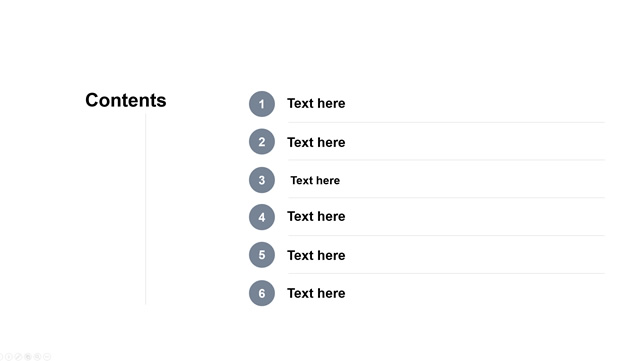The width and height of the screenshot is (635, 361).
Task: Select the number 5 circle badge
Action: click(262, 255)
